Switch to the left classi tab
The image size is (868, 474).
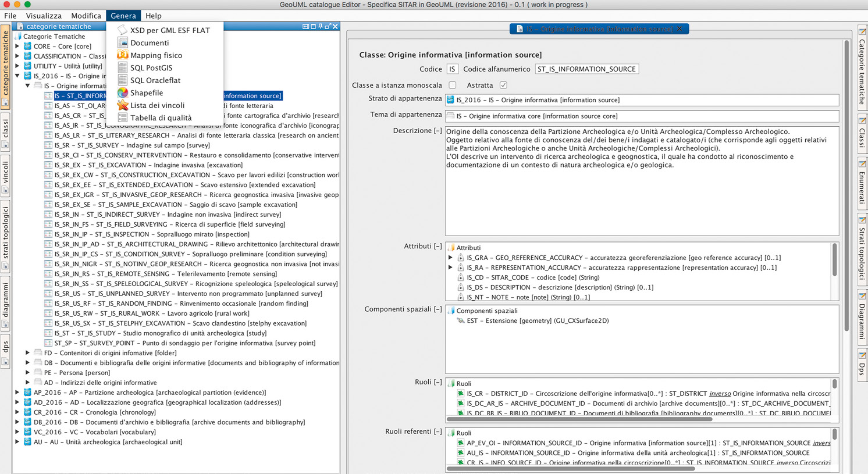click(x=5, y=131)
